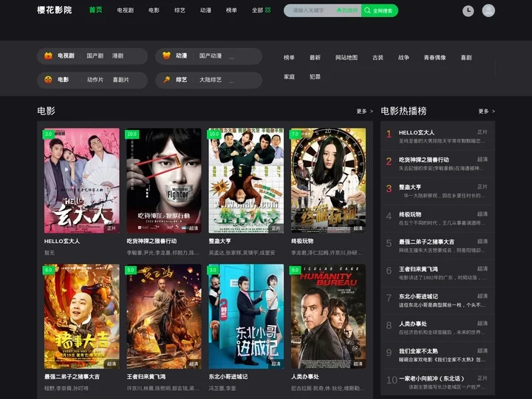Click the 最新 tag link
532x399 pixels.
click(x=315, y=58)
